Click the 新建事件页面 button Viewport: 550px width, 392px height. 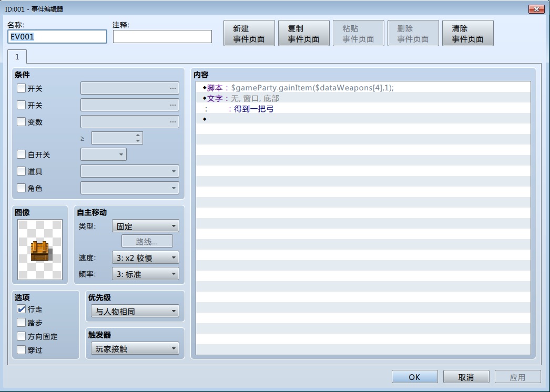[249, 33]
